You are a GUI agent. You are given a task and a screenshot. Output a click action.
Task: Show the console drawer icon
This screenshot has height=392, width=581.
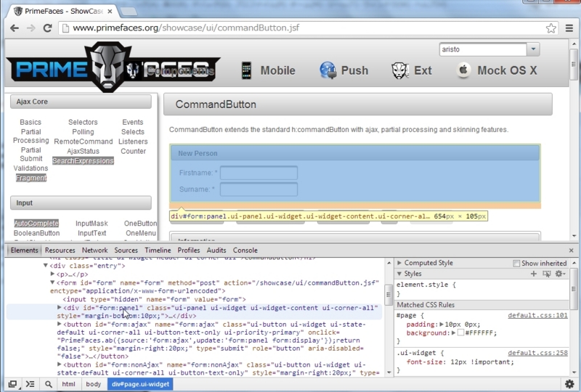tap(30, 384)
